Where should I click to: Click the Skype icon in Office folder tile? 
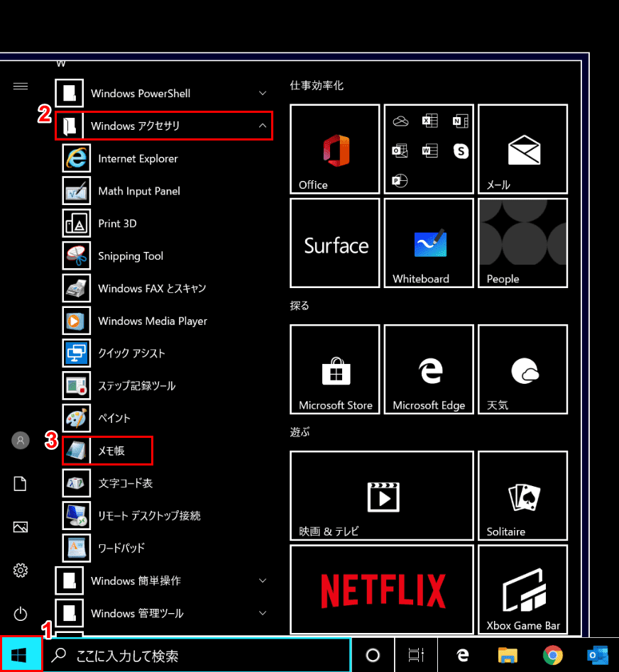pyautogui.click(x=461, y=151)
